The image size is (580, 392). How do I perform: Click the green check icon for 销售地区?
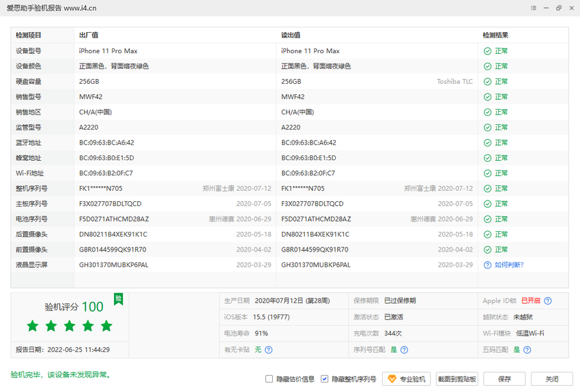[487, 112]
